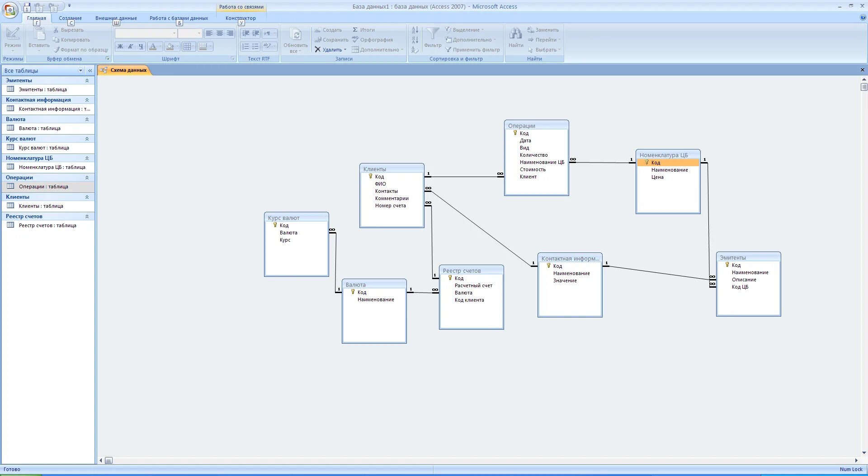This screenshot has height=476, width=868.
Task: Click the Выделение filter button
Action: pos(464,30)
